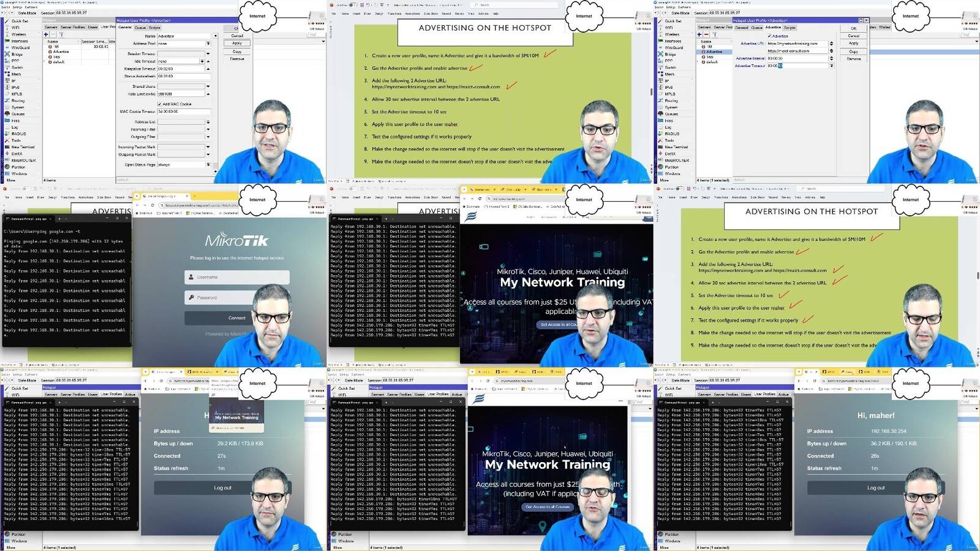Viewport: 980px width, 551px height.
Task: Toggle the Add MAC Cookie checkbox
Action: click(x=159, y=104)
